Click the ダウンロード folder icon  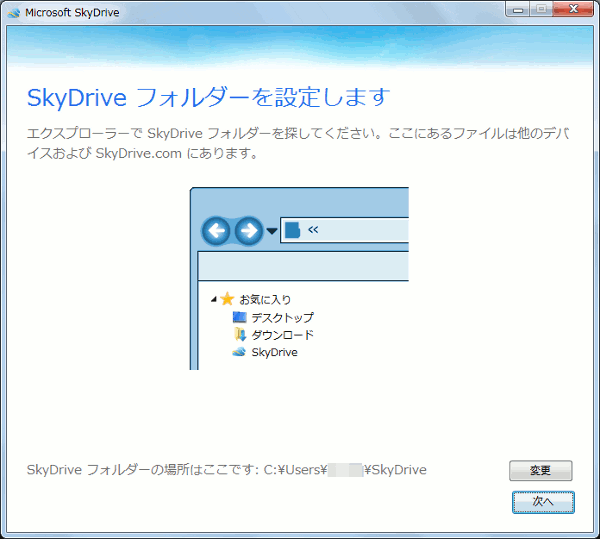point(239,335)
